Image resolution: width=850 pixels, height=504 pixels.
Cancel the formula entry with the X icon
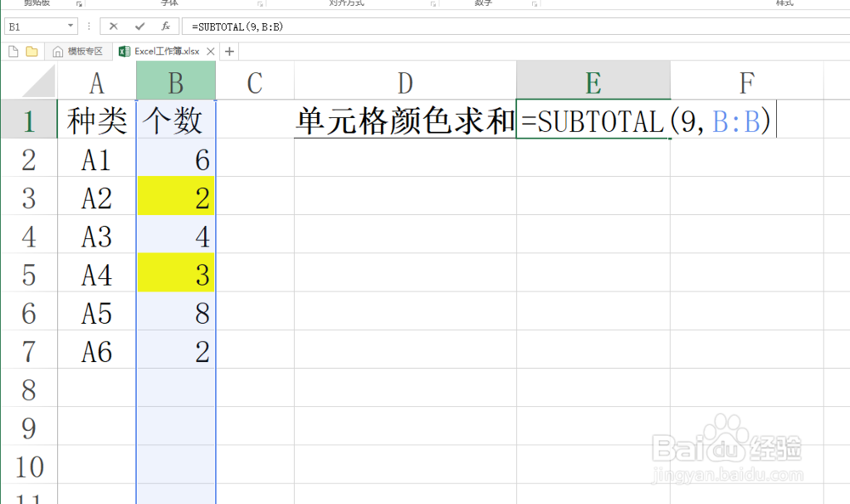(113, 26)
